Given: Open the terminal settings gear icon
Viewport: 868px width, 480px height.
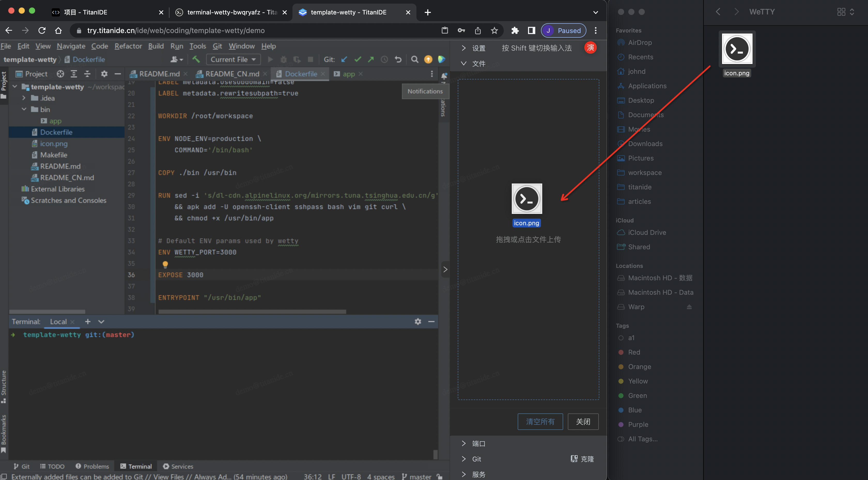Looking at the screenshot, I should click(418, 322).
